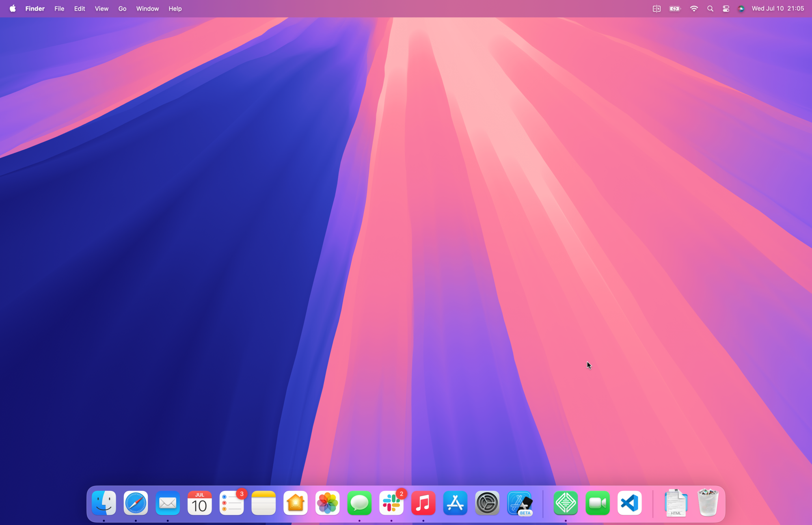The image size is (812, 525).
Task: Open the Notes app icon
Action: 263,503
